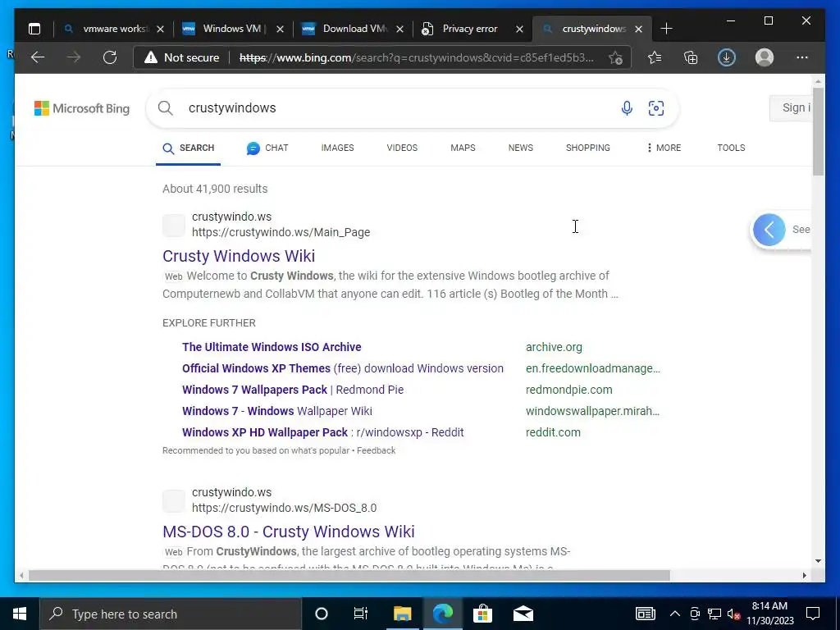This screenshot has width=840, height=630.
Task: Click the taskbar Type here to search box
Action: (171, 614)
